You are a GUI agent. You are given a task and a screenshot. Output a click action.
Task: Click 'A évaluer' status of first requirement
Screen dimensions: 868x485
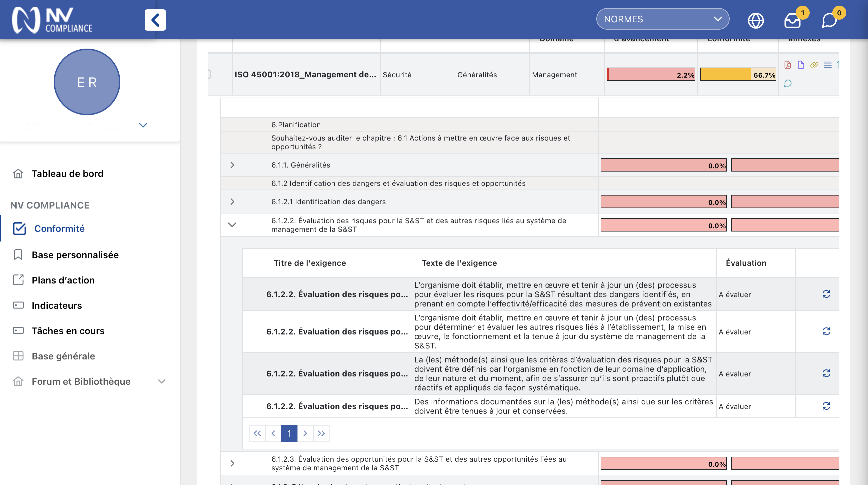pos(735,294)
